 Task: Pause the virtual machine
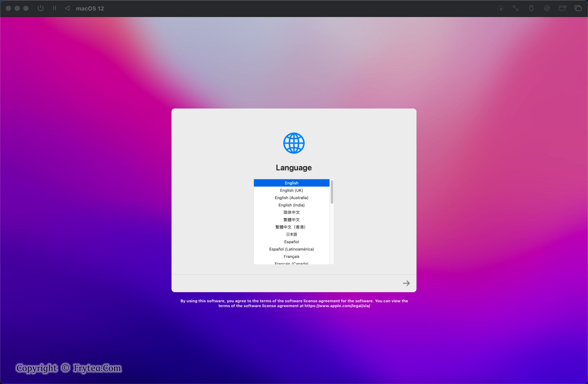54,8
